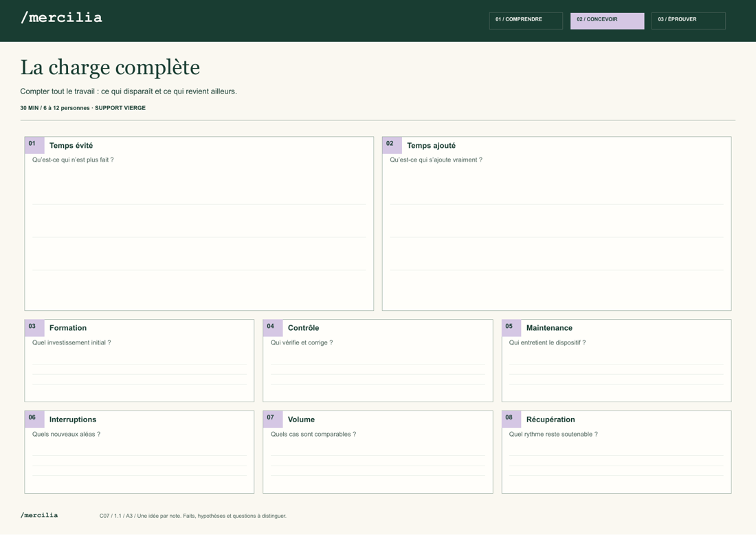
Task: Click the prompt 'Qui entretient le dispositif ?'
Action: point(547,342)
